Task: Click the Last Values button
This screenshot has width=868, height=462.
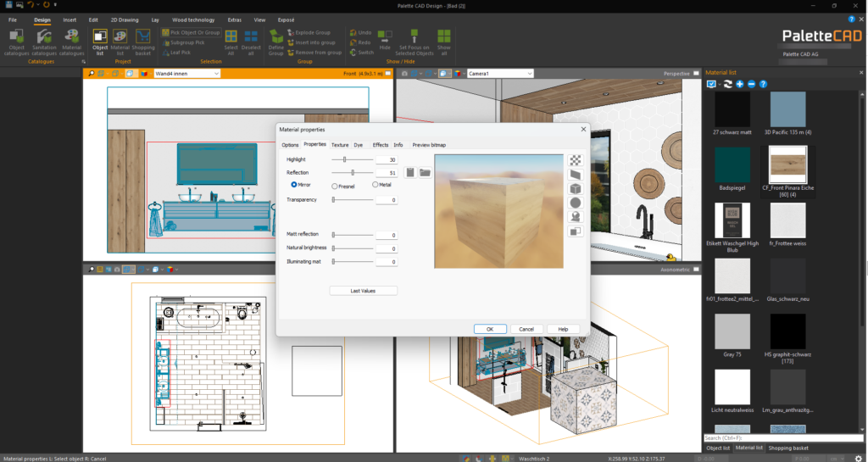Action: (363, 291)
